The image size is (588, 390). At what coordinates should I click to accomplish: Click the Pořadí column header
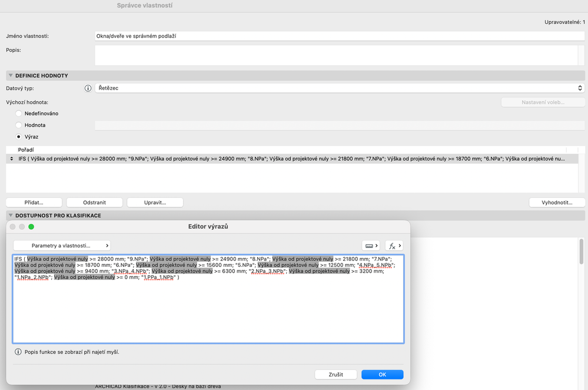point(26,150)
